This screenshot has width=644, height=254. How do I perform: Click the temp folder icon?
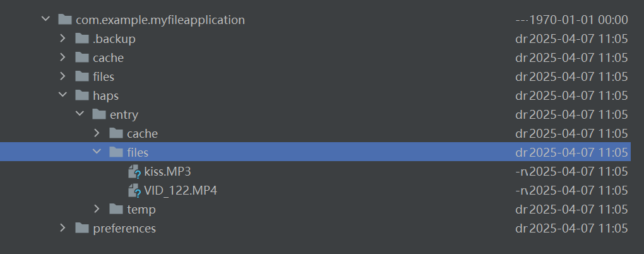(x=117, y=209)
